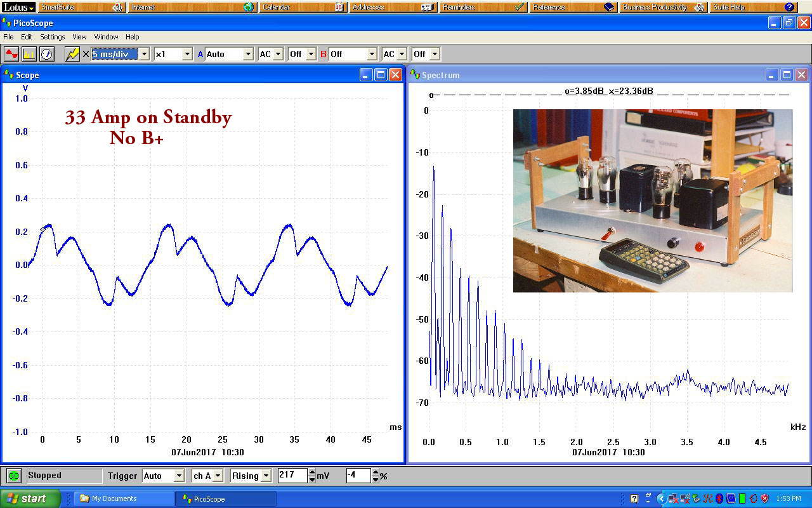Open the meter view dial icon

coord(47,54)
